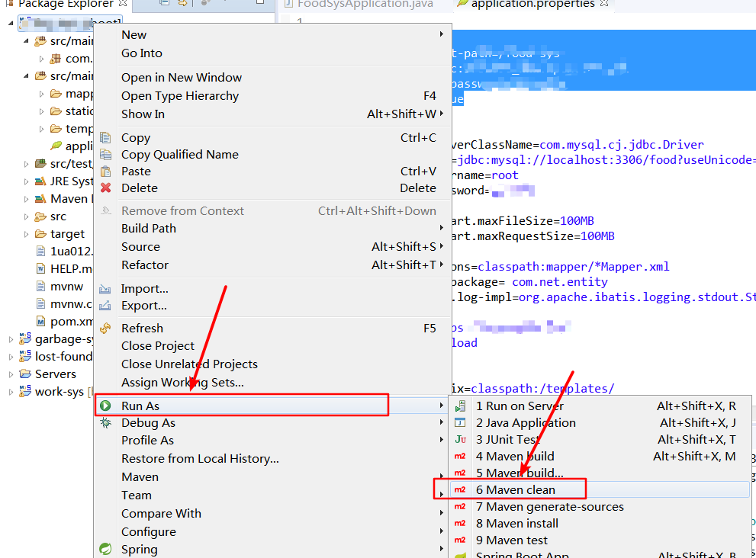Expand the Servers project node
The height and width of the screenshot is (558, 756).
(11, 374)
